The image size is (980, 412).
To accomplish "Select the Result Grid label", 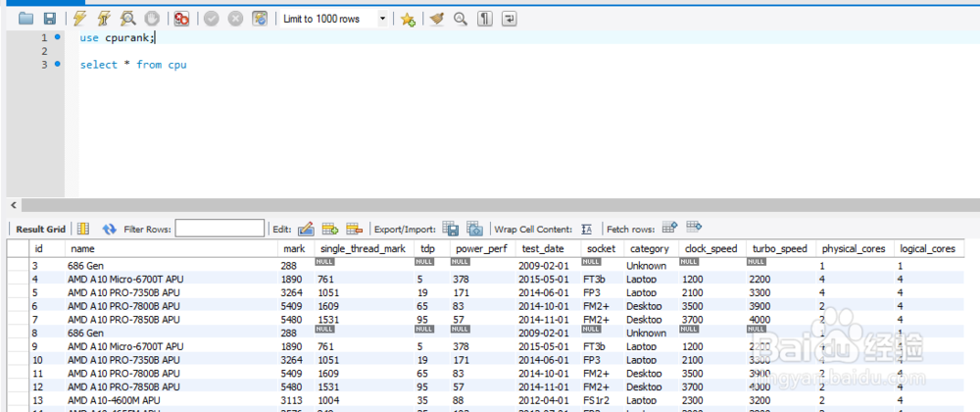I will click(x=40, y=230).
